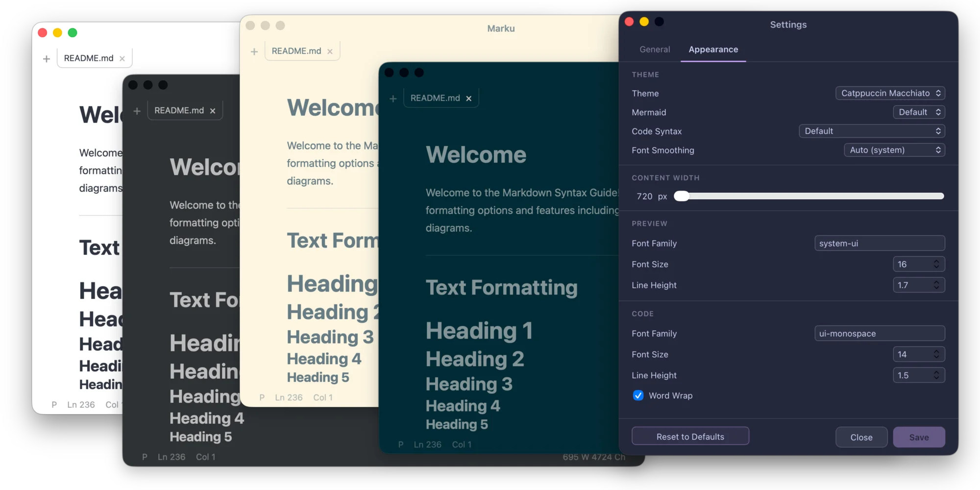Click 'Heading 4' in the dark gray window

pos(207,418)
